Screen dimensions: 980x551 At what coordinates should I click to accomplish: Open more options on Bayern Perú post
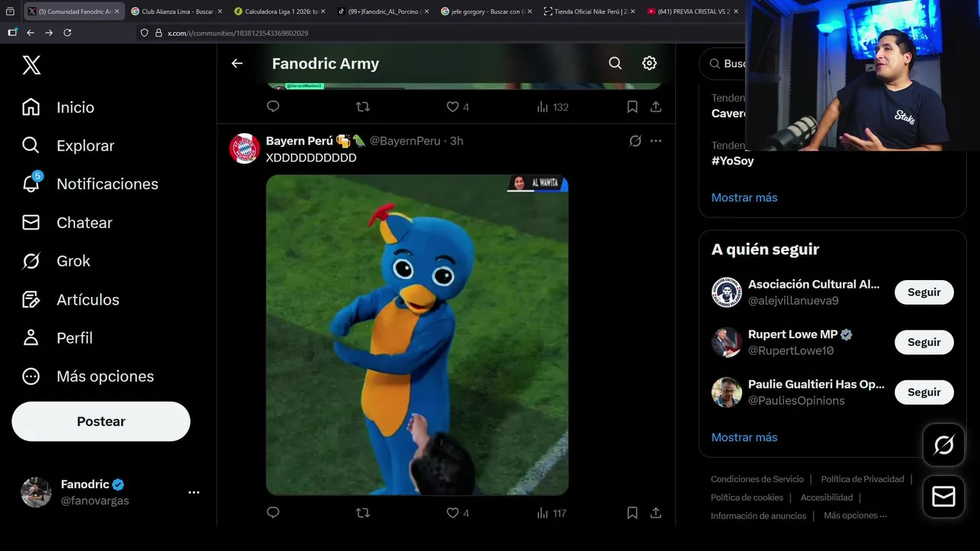point(656,141)
